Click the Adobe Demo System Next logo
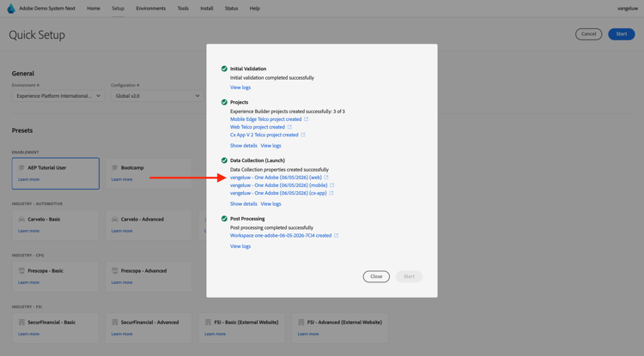This screenshot has width=644, height=356. pyautogui.click(x=11, y=9)
